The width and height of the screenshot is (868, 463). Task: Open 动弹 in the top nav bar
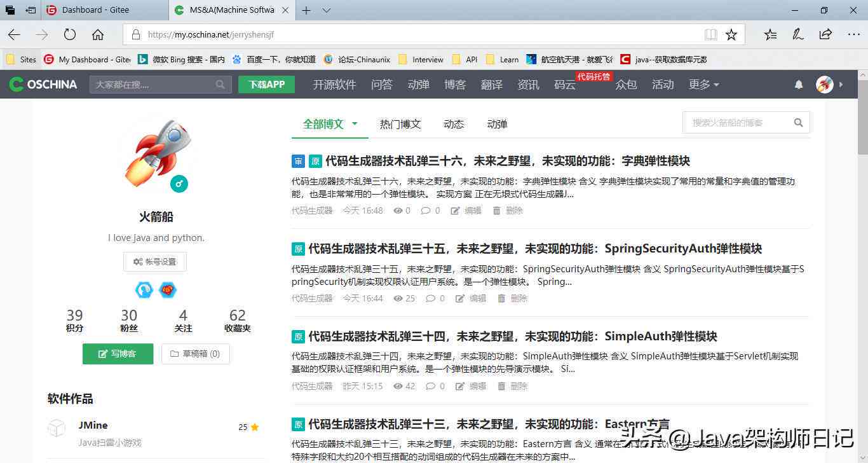[418, 85]
